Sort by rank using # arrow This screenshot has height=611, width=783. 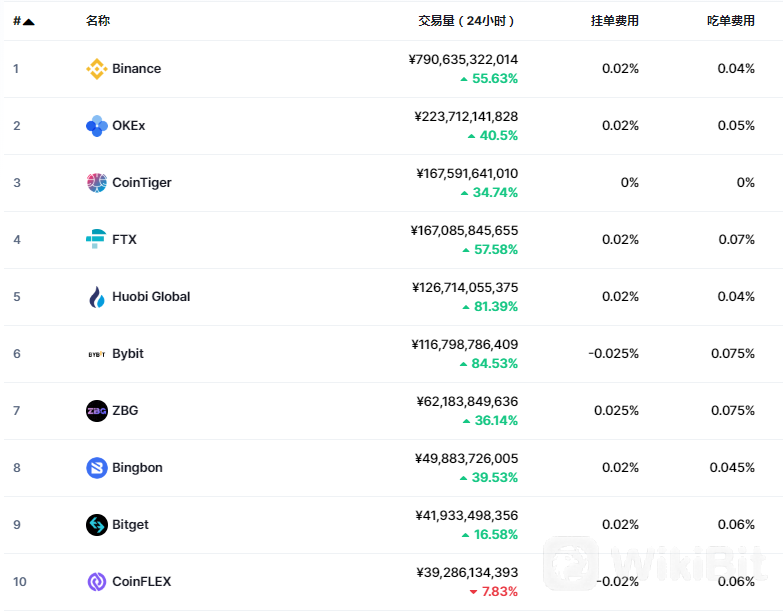pyautogui.click(x=23, y=21)
